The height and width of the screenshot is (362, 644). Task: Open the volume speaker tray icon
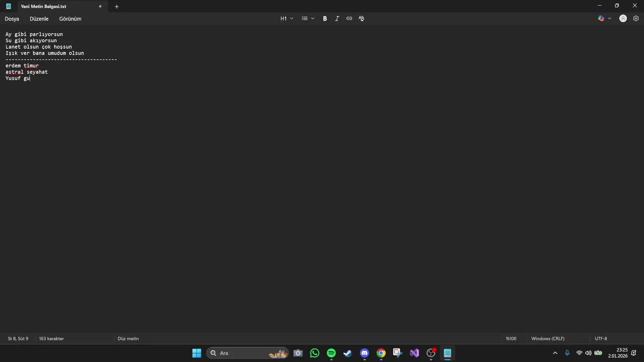click(588, 353)
